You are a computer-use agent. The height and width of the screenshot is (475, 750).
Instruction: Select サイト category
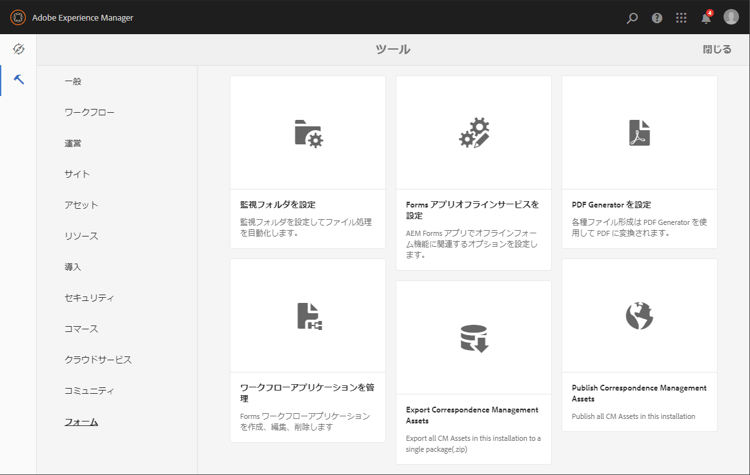pos(77,174)
